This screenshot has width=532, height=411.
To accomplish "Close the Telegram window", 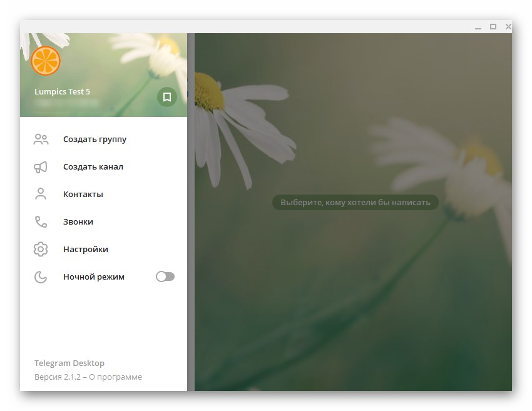I will coord(508,26).
